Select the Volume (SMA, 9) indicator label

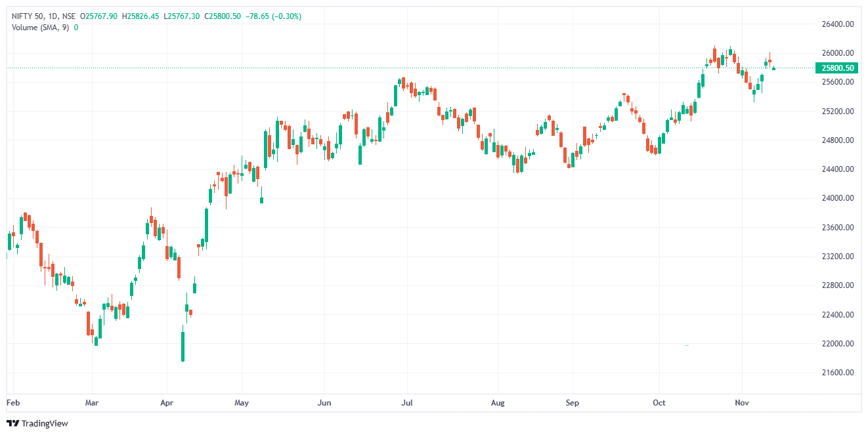pyautogui.click(x=41, y=28)
